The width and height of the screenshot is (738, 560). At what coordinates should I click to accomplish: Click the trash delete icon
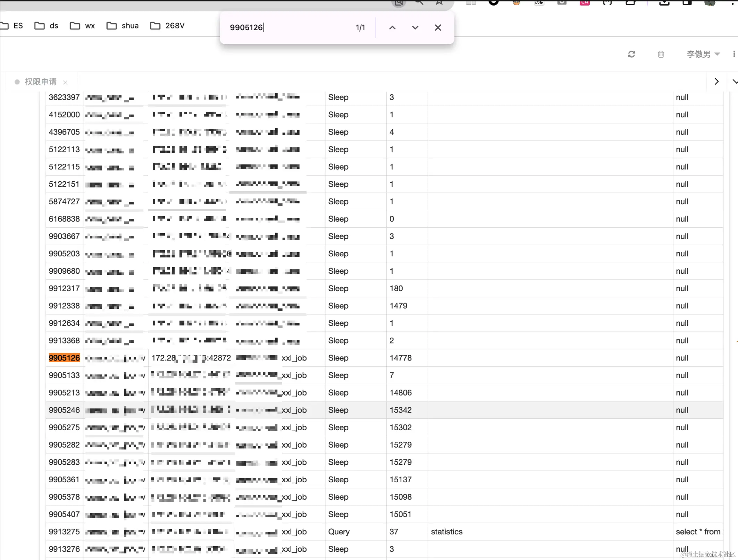661,54
